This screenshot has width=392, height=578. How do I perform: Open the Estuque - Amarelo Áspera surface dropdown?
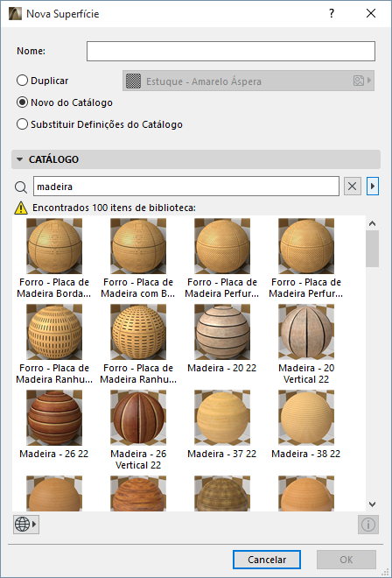point(248,81)
